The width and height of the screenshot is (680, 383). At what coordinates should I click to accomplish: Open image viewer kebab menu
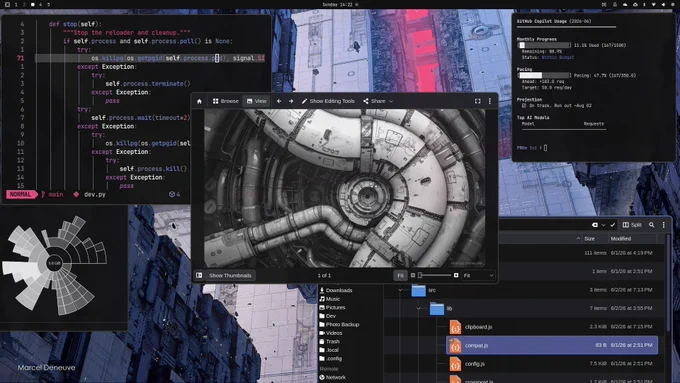click(x=490, y=101)
